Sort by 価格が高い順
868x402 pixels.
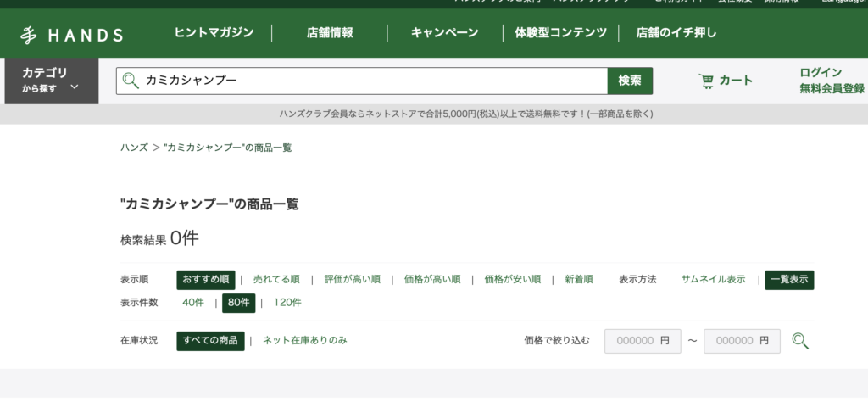[x=432, y=280]
